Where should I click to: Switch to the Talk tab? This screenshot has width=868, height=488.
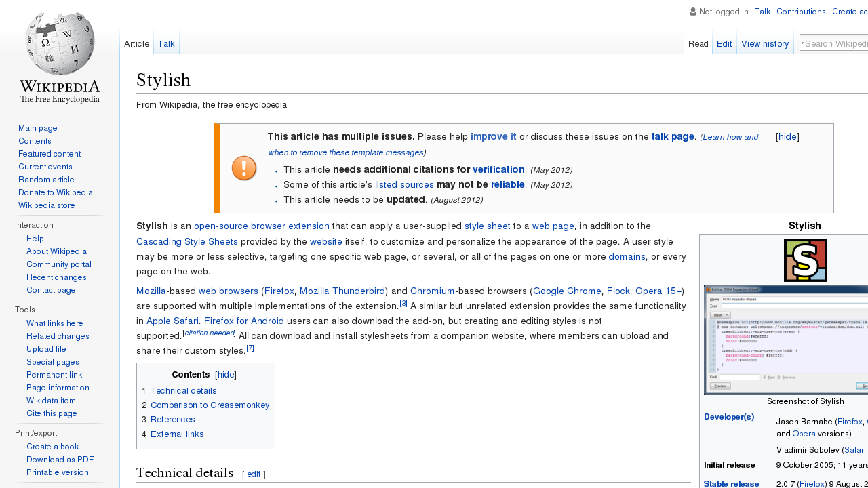click(x=166, y=44)
